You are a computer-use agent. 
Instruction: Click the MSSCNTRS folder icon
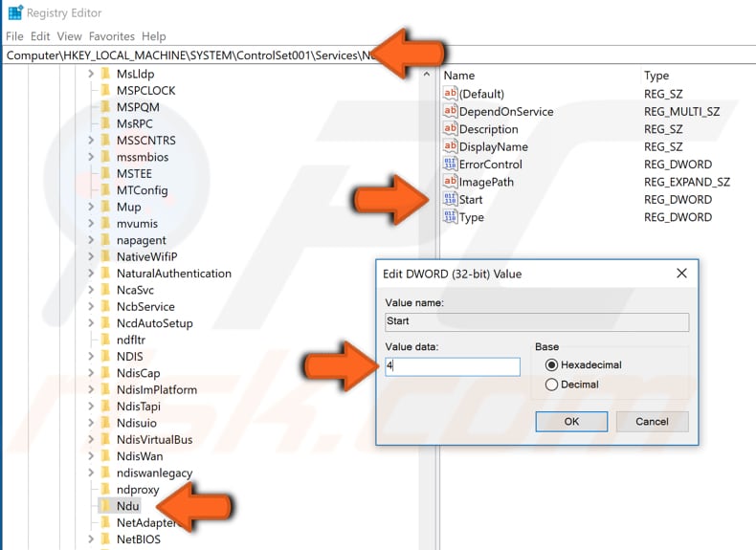[x=105, y=141]
